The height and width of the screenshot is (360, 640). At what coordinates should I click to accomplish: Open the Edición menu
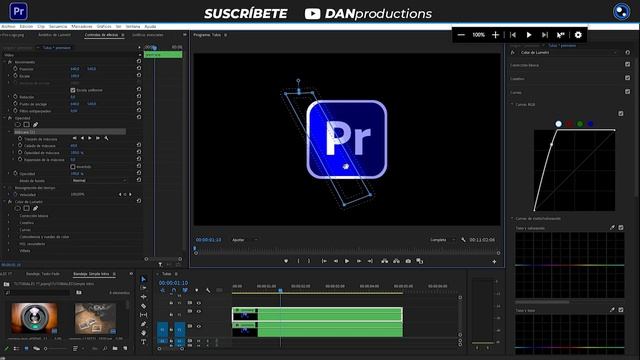click(x=26, y=27)
